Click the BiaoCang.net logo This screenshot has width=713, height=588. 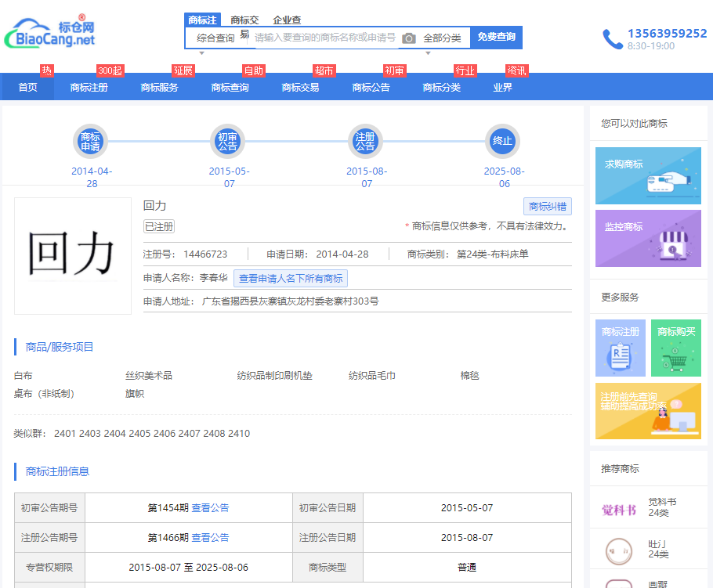pos(49,31)
